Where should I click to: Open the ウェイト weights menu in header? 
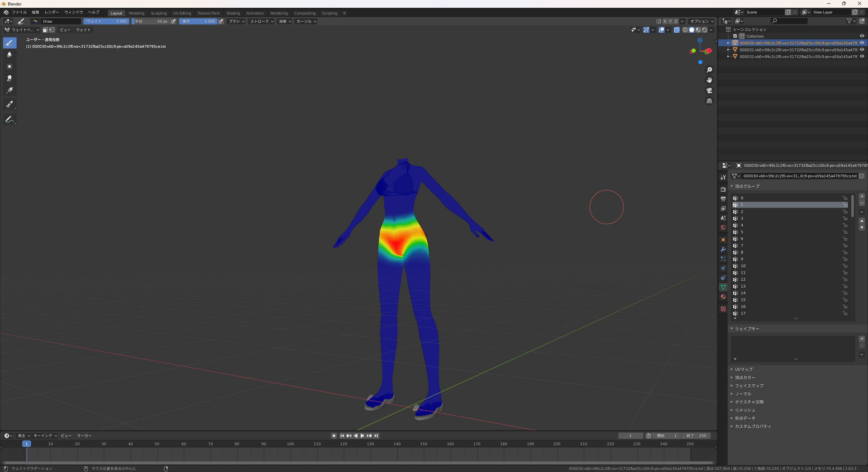click(83, 30)
